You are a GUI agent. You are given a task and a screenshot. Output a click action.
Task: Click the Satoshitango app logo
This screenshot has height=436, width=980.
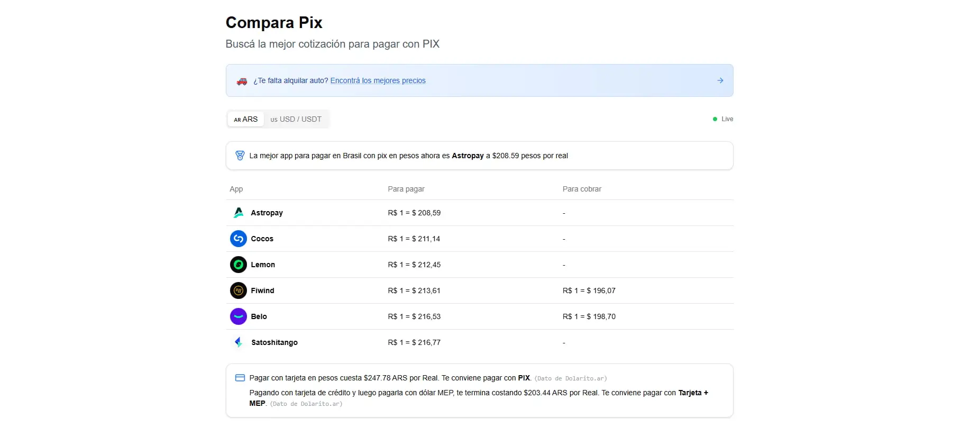(239, 342)
